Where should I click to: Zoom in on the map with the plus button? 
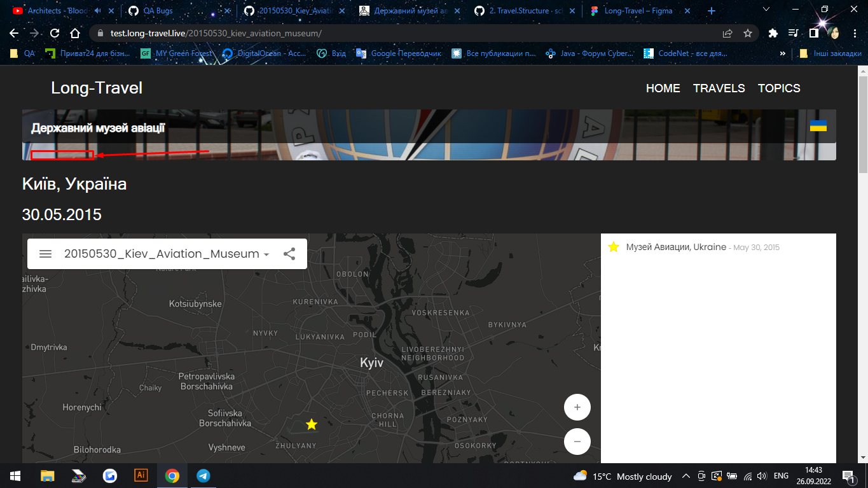(577, 407)
